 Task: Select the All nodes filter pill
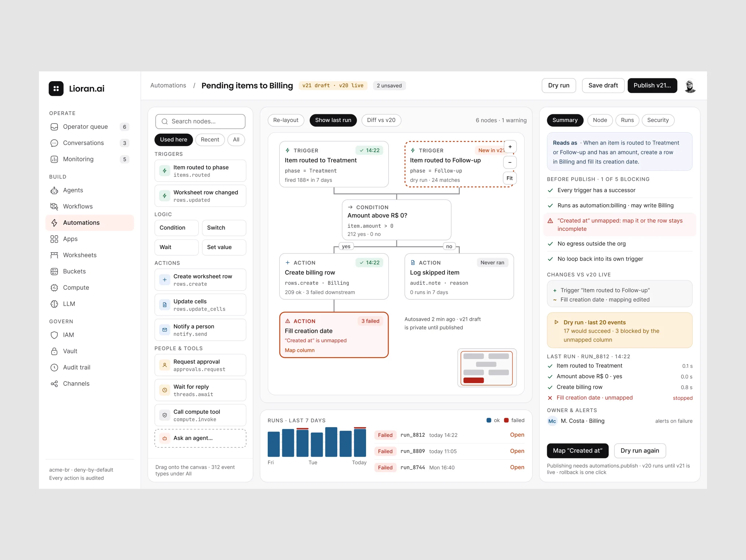point(236,139)
